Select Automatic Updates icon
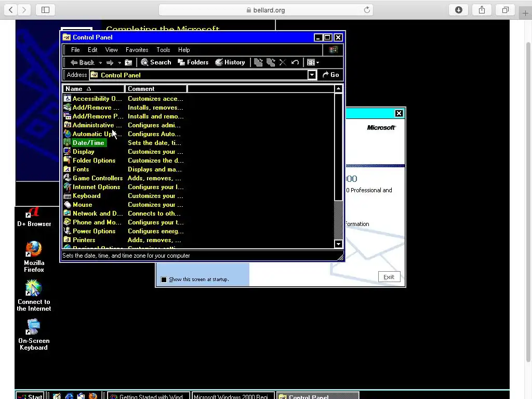This screenshot has width=532, height=399. (x=68, y=134)
